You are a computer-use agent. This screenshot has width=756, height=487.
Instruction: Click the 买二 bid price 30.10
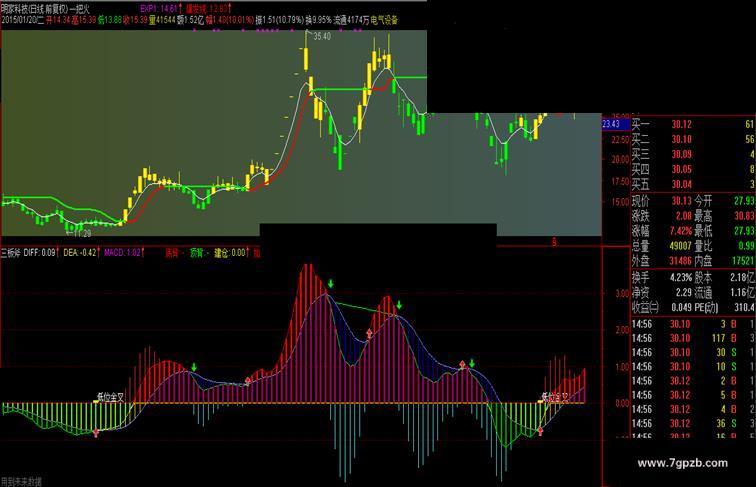tap(682, 139)
